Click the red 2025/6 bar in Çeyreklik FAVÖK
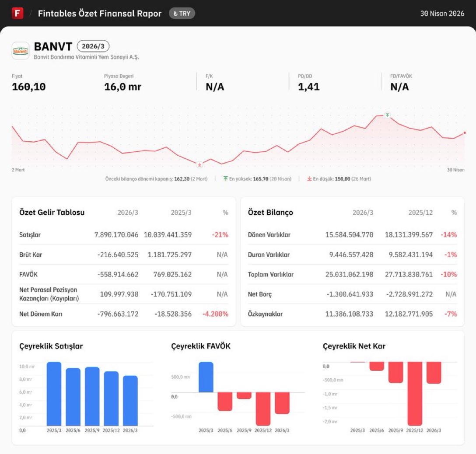This screenshot has width=476, height=454. click(x=225, y=402)
